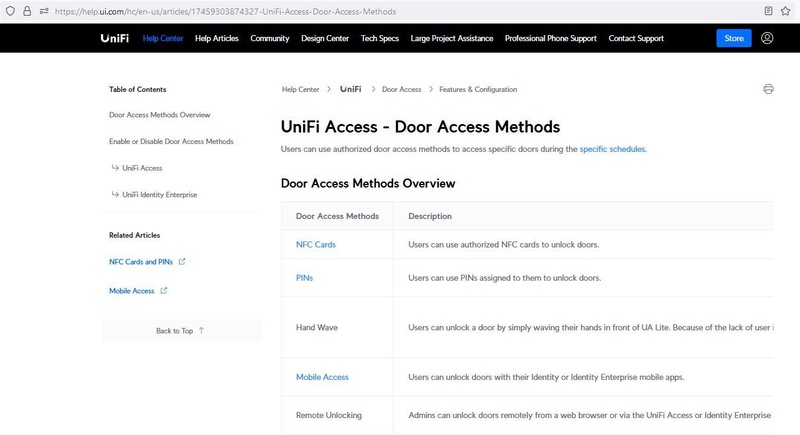The height and width of the screenshot is (435, 800).
Task: Open Mobile Access related article
Action: click(x=132, y=291)
